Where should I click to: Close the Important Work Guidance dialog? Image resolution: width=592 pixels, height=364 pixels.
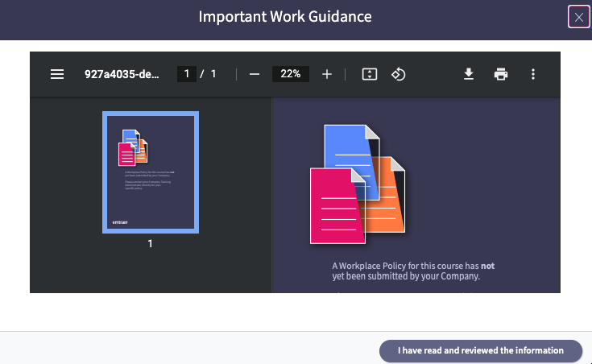click(579, 17)
